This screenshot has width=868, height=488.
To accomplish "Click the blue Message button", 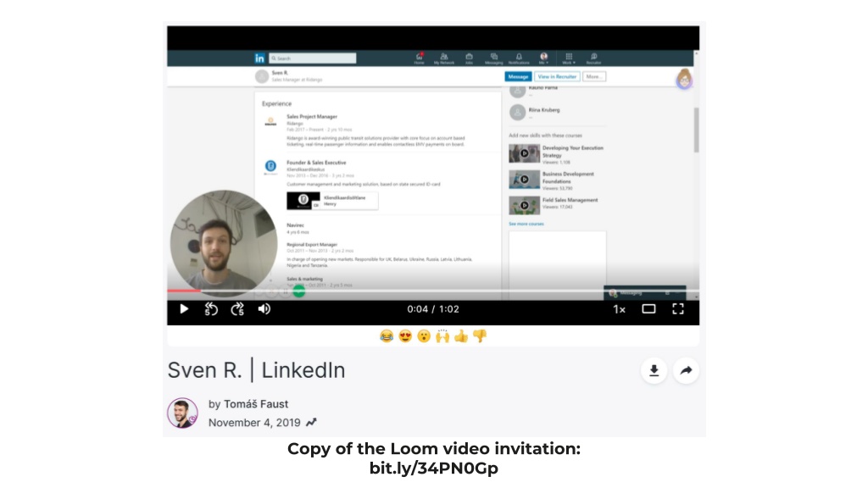I will click(x=518, y=77).
